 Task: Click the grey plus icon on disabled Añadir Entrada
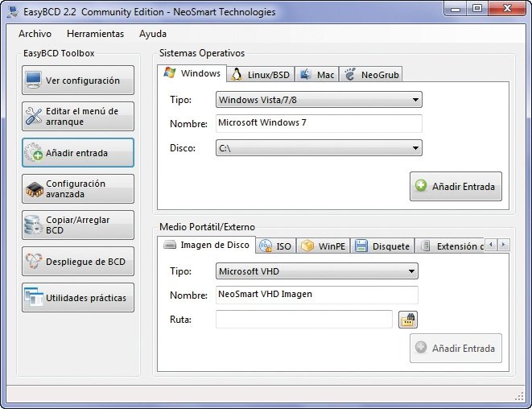(421, 347)
